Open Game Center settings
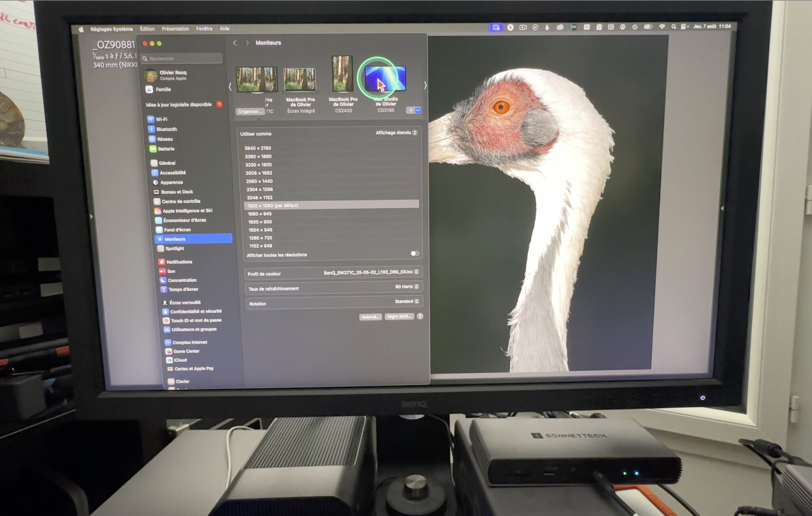The height and width of the screenshot is (516, 812). pyautogui.click(x=182, y=351)
